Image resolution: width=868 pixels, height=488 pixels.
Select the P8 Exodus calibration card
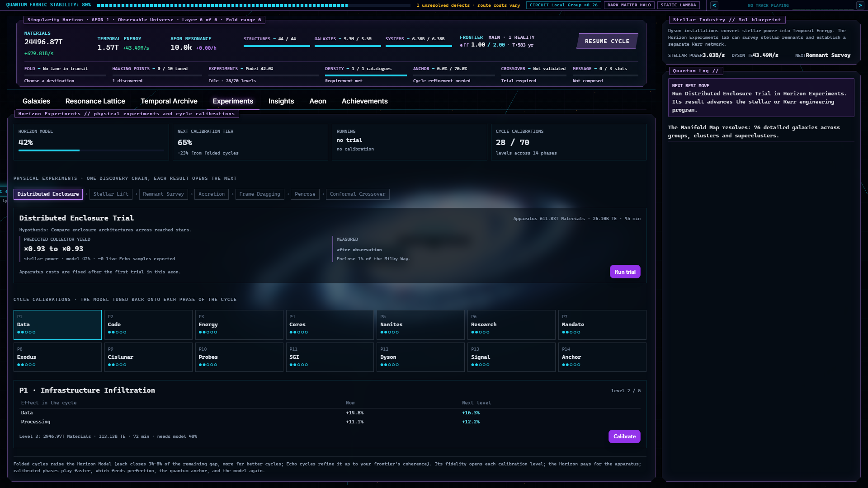click(57, 357)
